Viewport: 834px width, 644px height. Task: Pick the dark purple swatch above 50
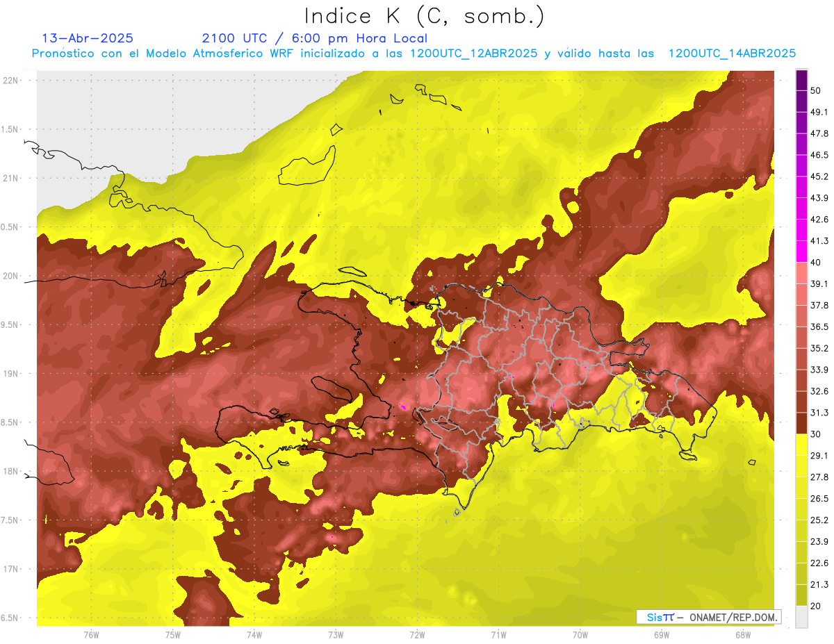[x=801, y=80]
